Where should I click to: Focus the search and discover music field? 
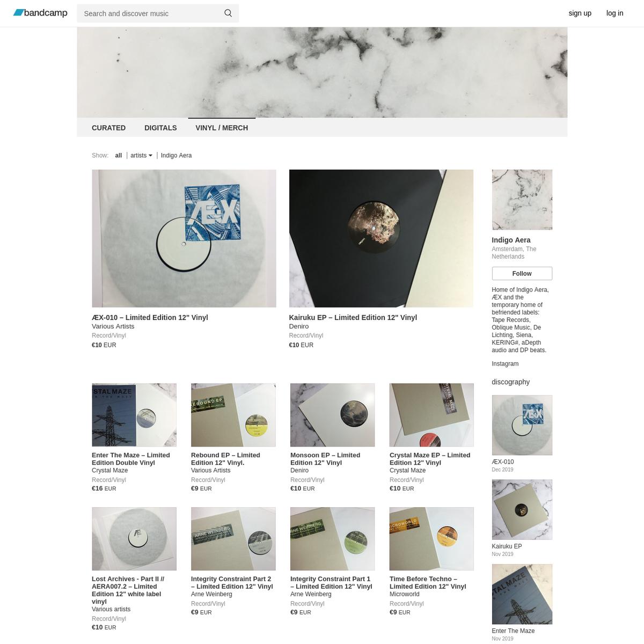pyautogui.click(x=150, y=13)
